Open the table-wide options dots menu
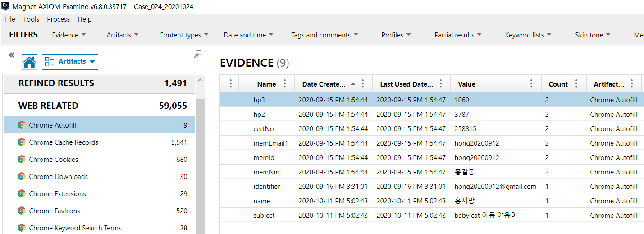Image resolution: width=644 pixels, height=234 pixels. click(230, 84)
